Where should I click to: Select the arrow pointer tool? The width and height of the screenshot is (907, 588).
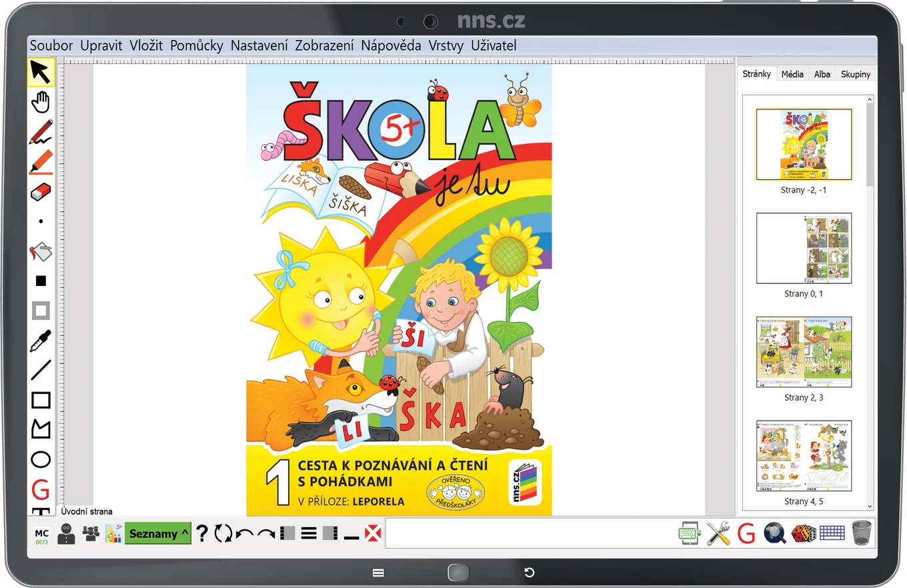[41, 73]
